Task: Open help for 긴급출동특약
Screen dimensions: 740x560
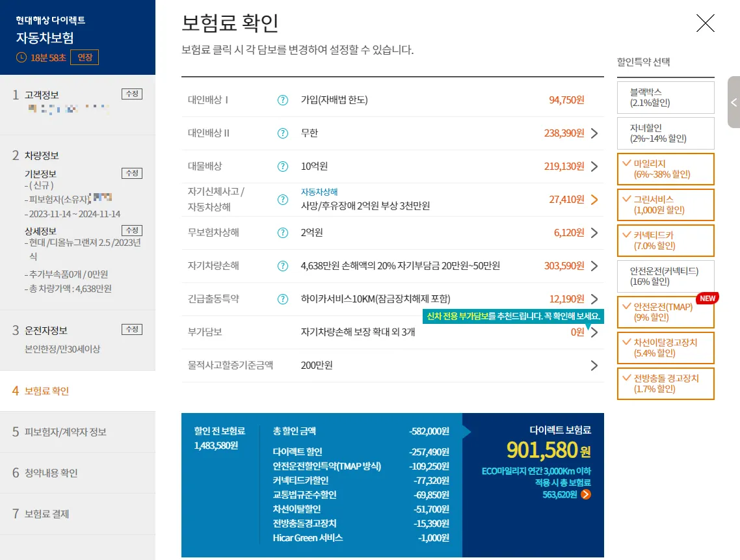Action: point(283,299)
